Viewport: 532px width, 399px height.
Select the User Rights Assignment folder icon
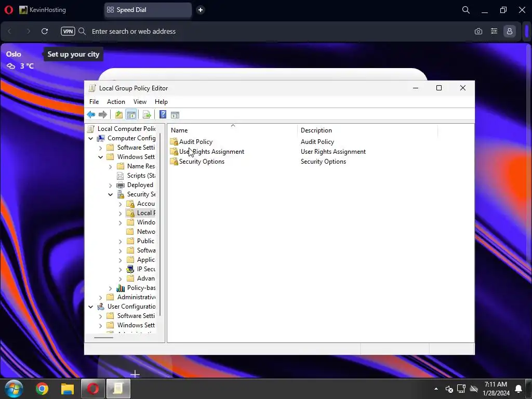click(174, 152)
